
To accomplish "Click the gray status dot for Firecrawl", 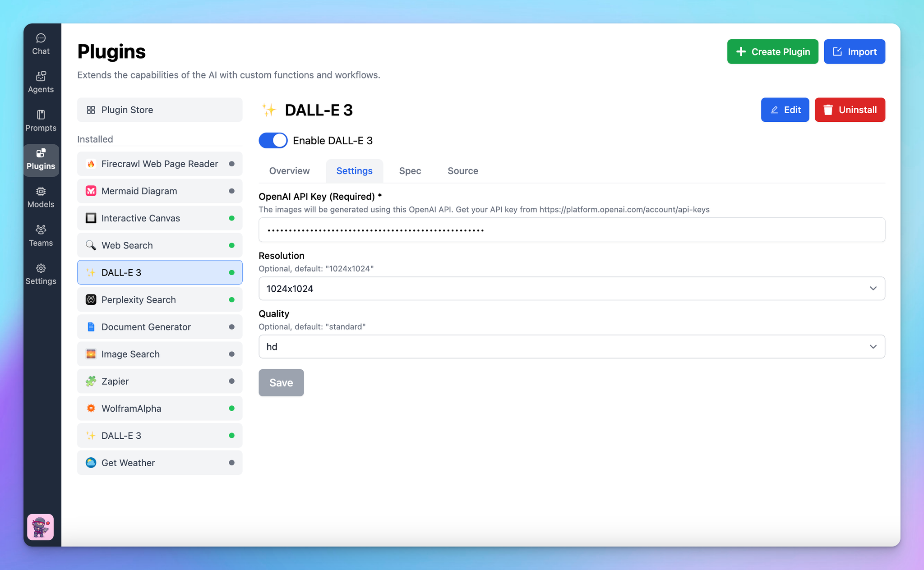I will [231, 164].
